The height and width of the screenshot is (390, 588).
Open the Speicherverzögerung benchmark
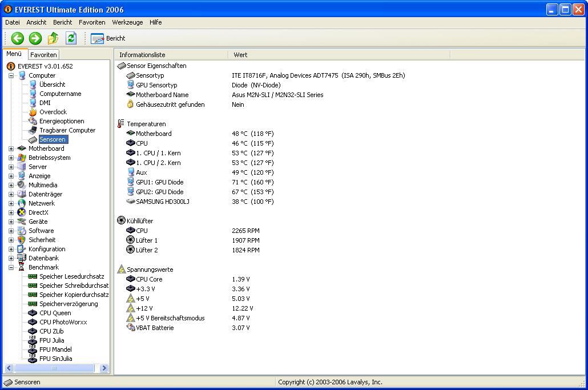point(69,304)
